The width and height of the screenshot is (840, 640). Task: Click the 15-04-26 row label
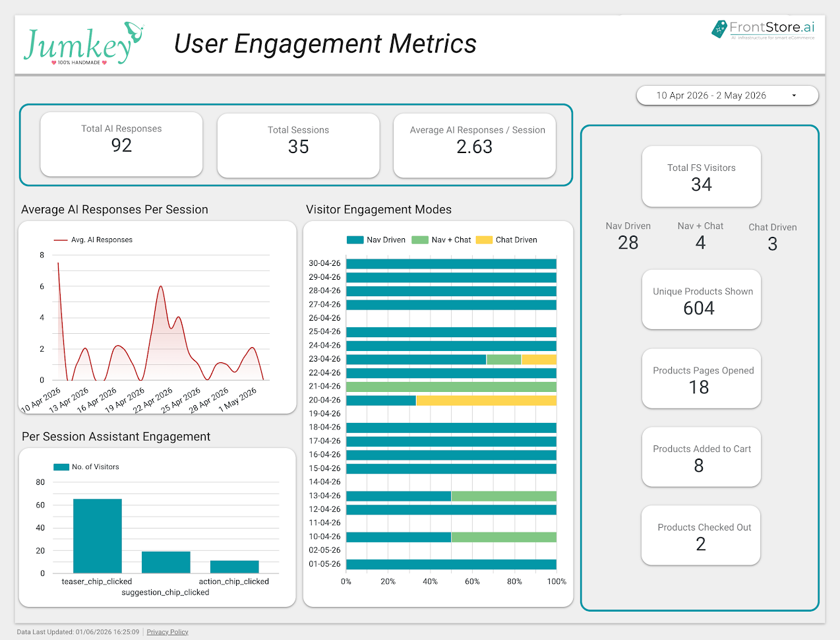[324, 468]
